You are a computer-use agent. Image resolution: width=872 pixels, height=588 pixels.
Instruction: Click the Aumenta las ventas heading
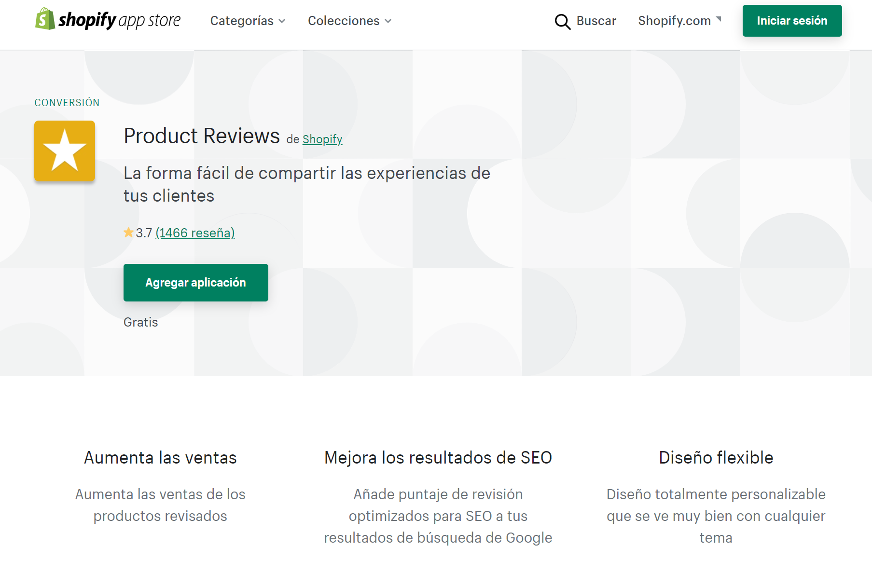coord(160,458)
